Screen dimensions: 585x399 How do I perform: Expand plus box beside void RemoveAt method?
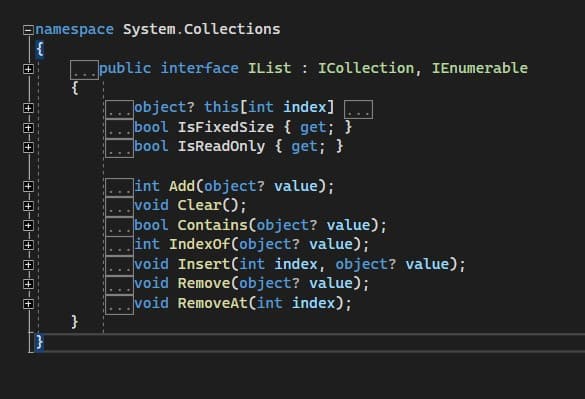click(28, 304)
